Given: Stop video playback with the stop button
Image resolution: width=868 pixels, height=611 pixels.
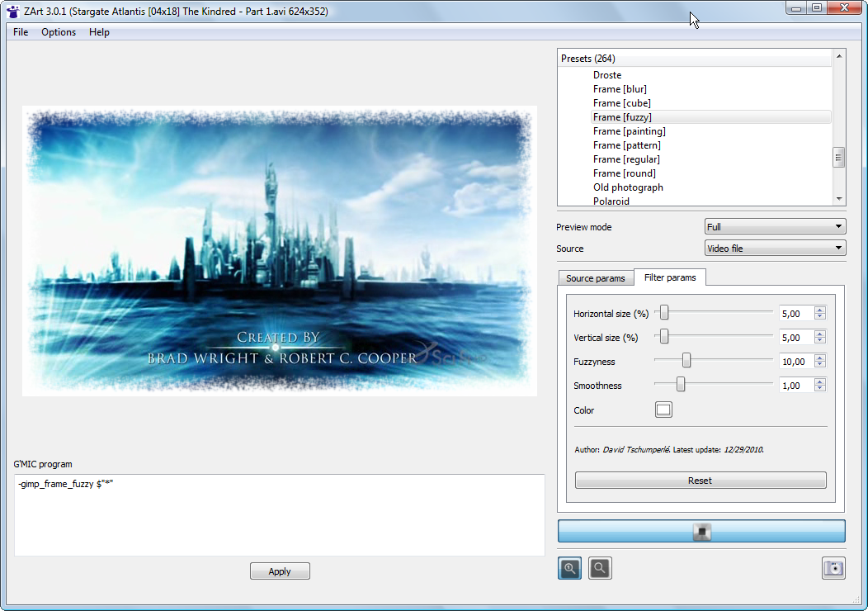Looking at the screenshot, I should [701, 531].
